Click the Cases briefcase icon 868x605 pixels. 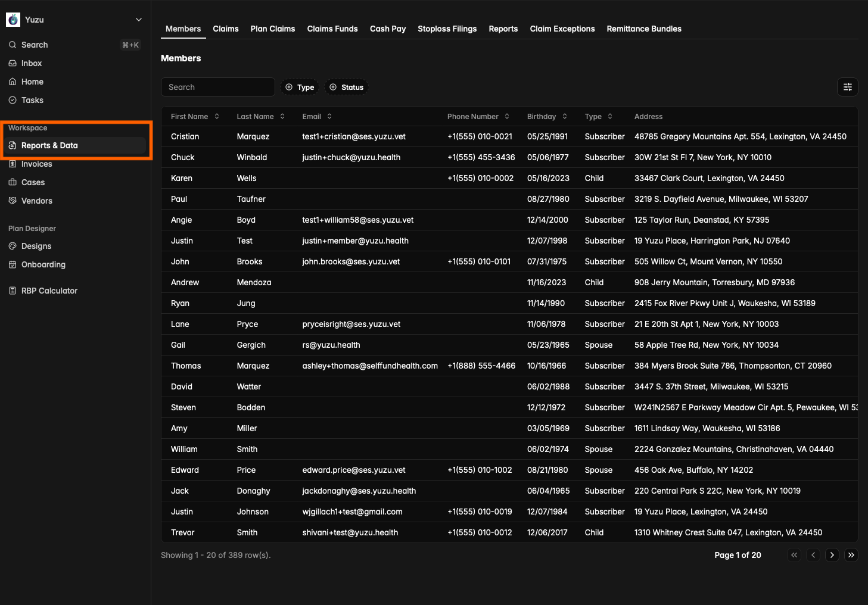13,182
